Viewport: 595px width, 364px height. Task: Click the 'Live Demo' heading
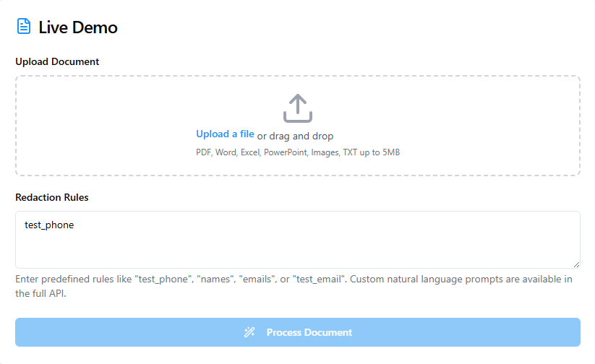(78, 27)
